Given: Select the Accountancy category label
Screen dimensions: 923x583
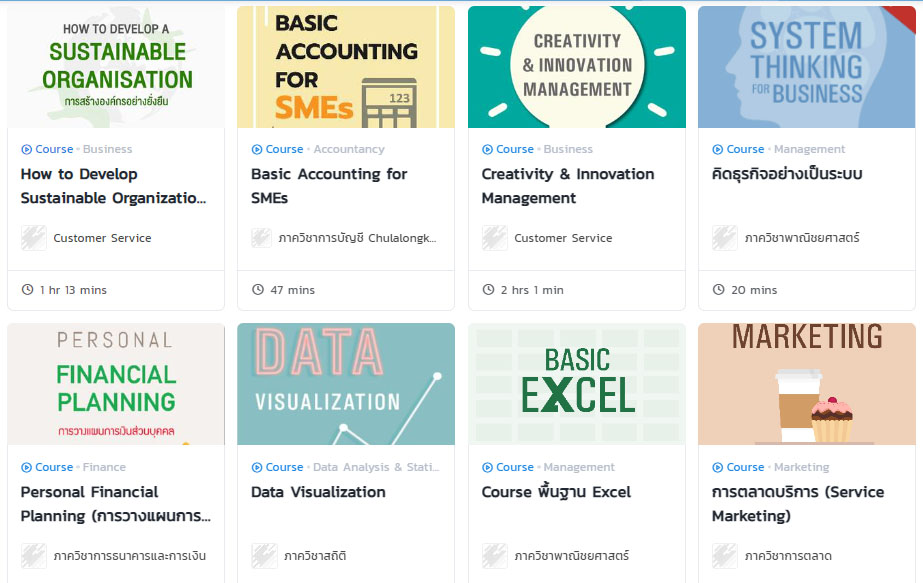Looking at the screenshot, I should tap(349, 150).
